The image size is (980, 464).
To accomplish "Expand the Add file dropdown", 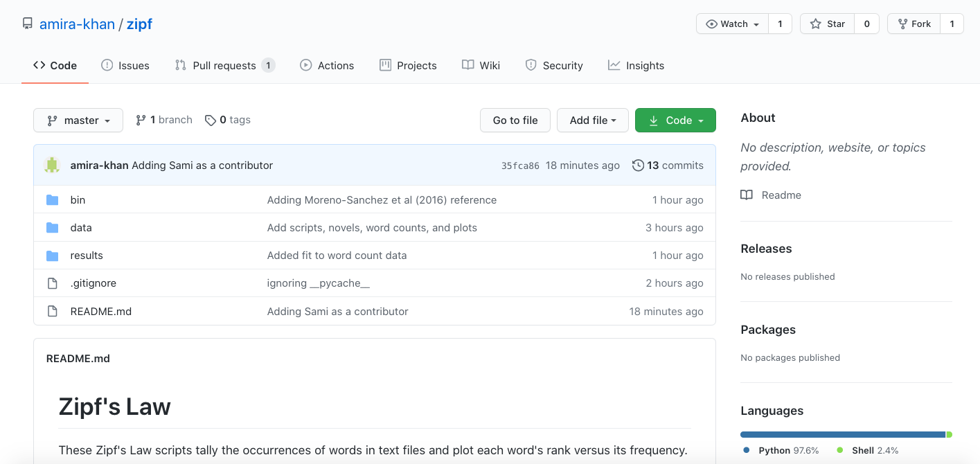I will click(x=593, y=120).
